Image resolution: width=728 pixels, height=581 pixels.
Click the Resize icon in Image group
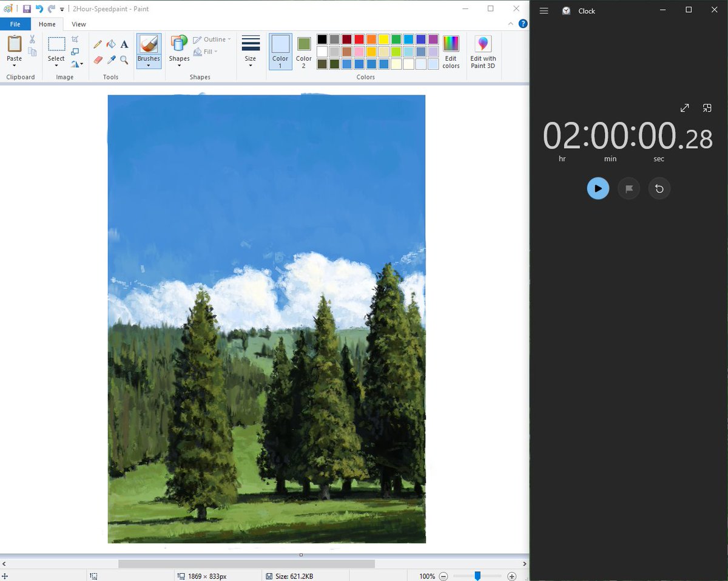coord(75,52)
